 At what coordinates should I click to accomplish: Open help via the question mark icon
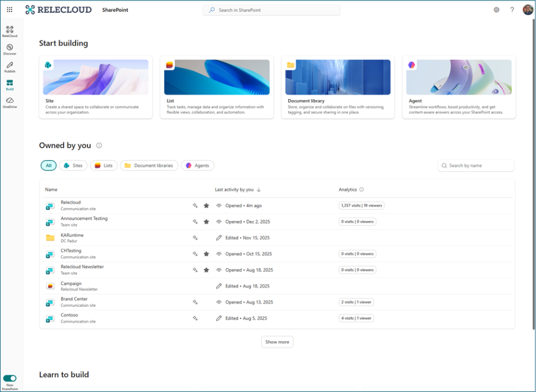coord(512,10)
